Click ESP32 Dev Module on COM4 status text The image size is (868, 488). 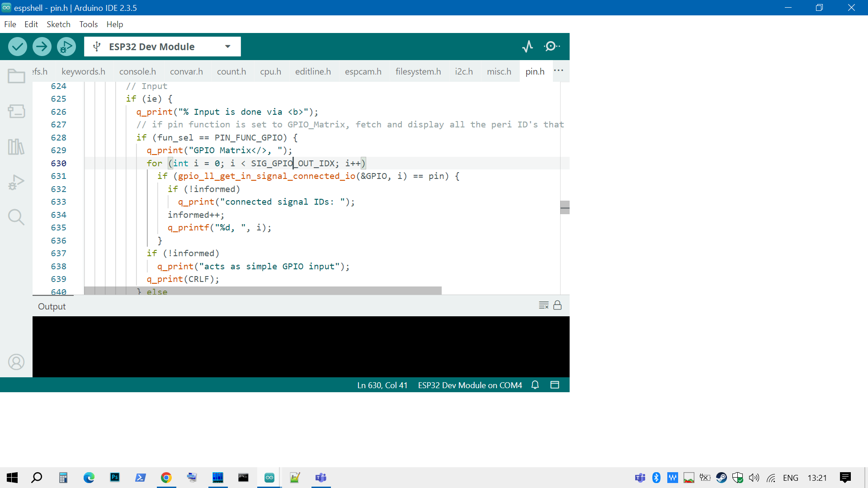coord(470,385)
